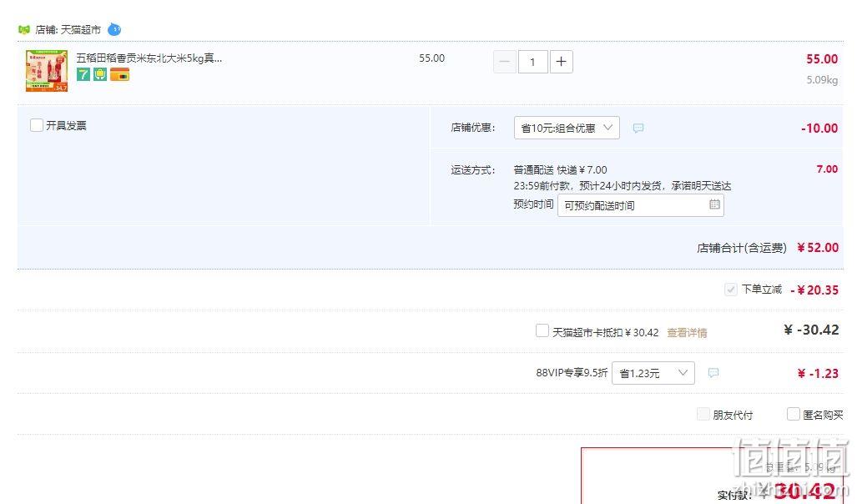Viewport: 857px width, 504px height.
Task: Click the green shield guarantee badge
Action: (100, 74)
